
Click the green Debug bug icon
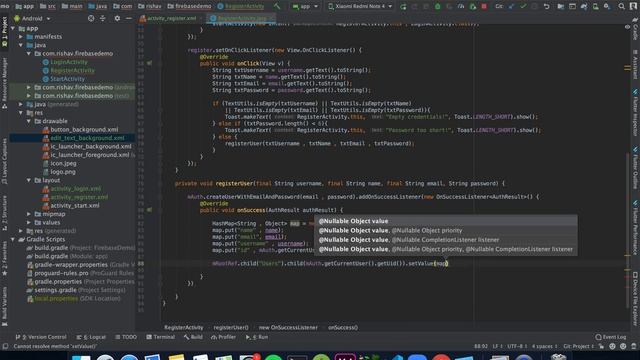pos(438,7)
